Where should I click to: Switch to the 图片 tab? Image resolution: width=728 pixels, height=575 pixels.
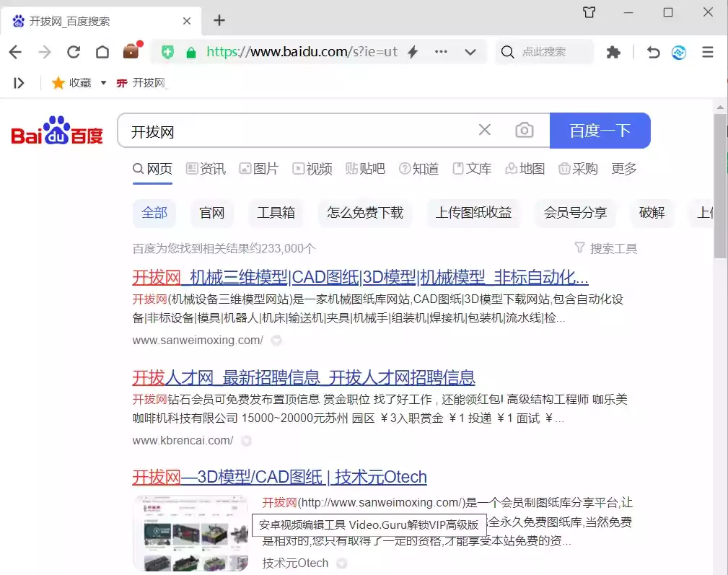pos(259,169)
